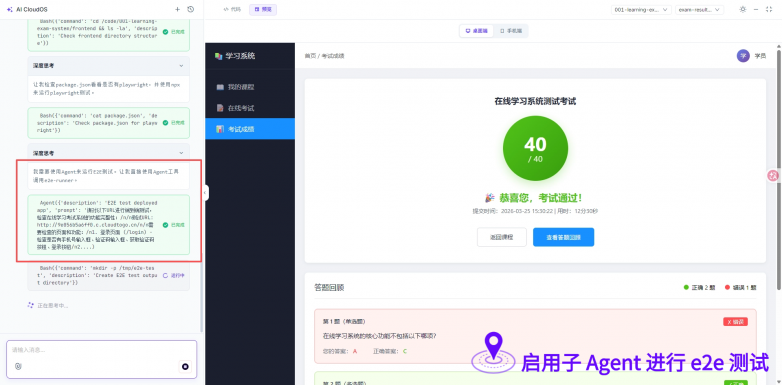Click the red 错误 badge on question 1

pos(735,322)
